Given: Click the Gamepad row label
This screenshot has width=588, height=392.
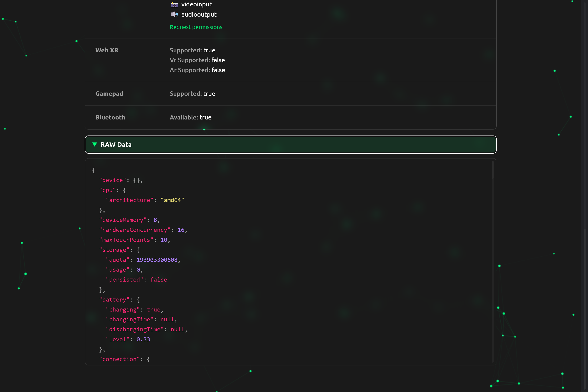Looking at the screenshot, I should pyautogui.click(x=109, y=93).
